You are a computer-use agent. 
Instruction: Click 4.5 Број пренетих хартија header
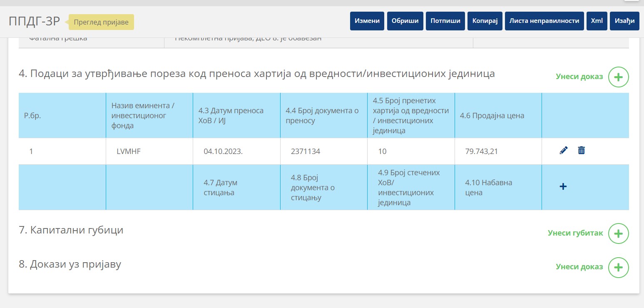point(411,116)
